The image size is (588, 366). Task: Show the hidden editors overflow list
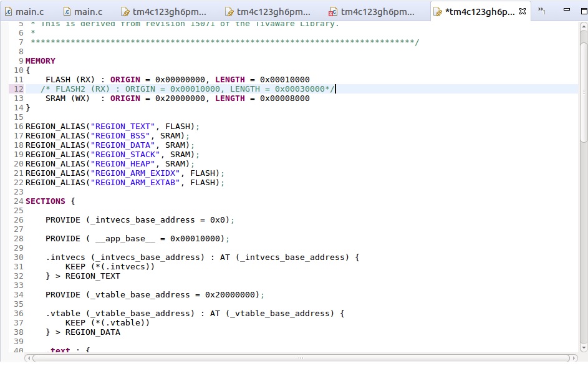coord(541,11)
